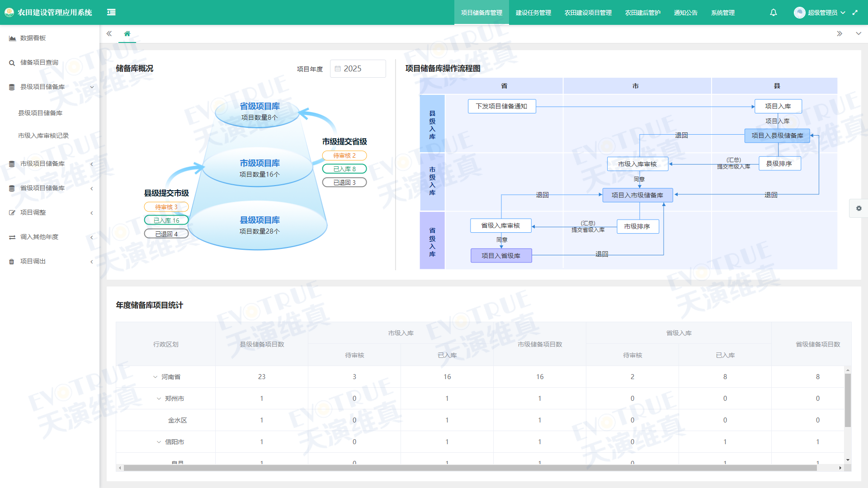This screenshot has height=488, width=868.
Task: Click the 项目年度 2025 date field
Action: (x=358, y=69)
